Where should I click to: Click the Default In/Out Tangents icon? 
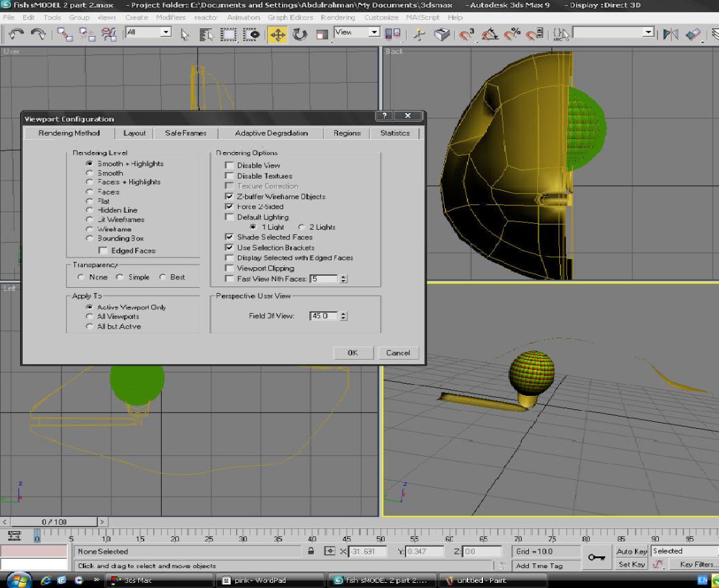(658, 565)
